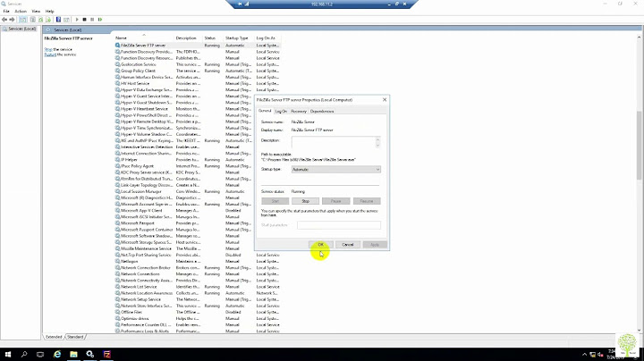Switch to FileZilla app on taskbar
644x361 pixels.
point(106,355)
